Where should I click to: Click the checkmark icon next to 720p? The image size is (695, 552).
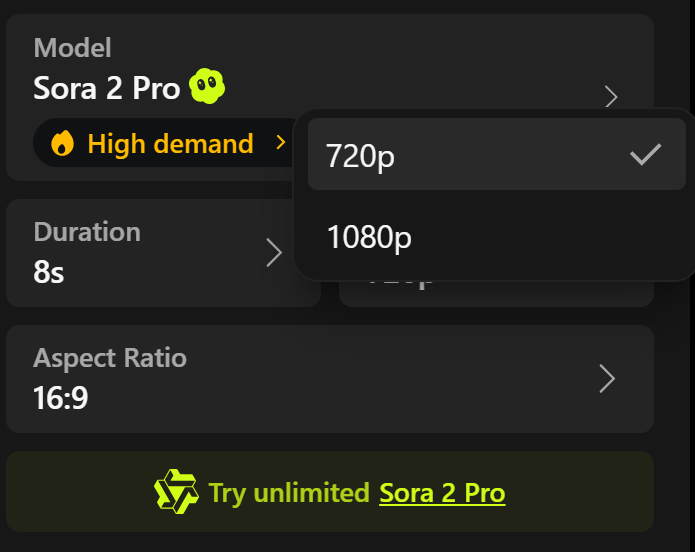[x=646, y=154]
